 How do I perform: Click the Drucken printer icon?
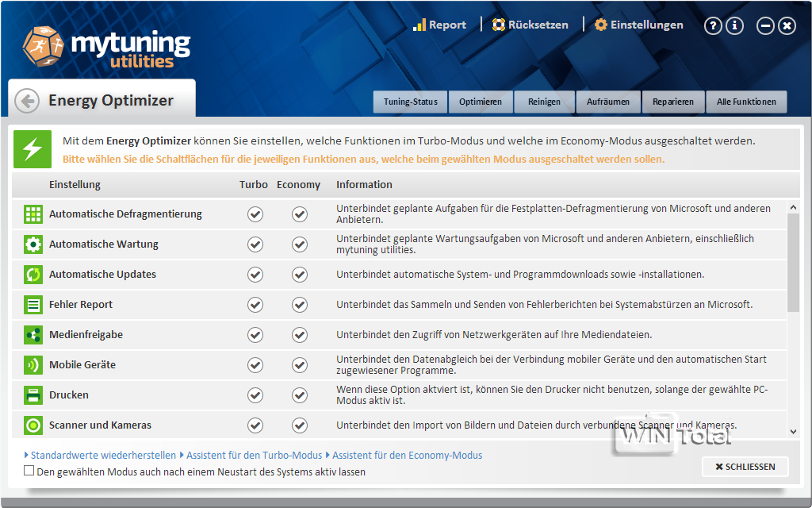point(33,395)
